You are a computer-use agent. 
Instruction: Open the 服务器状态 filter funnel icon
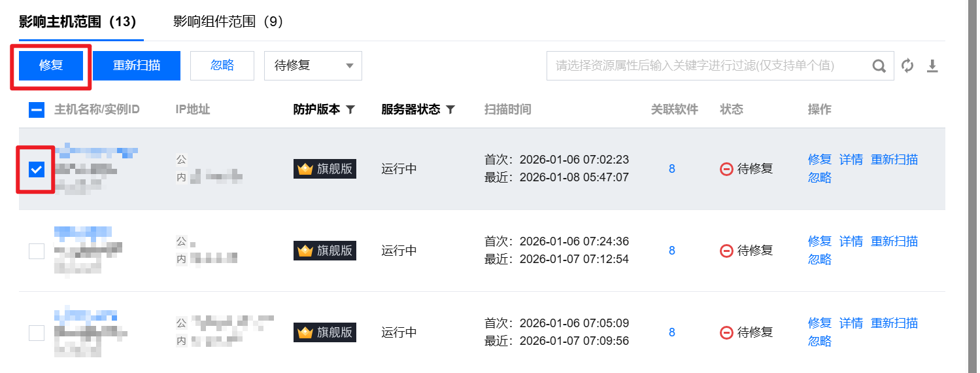(x=450, y=110)
